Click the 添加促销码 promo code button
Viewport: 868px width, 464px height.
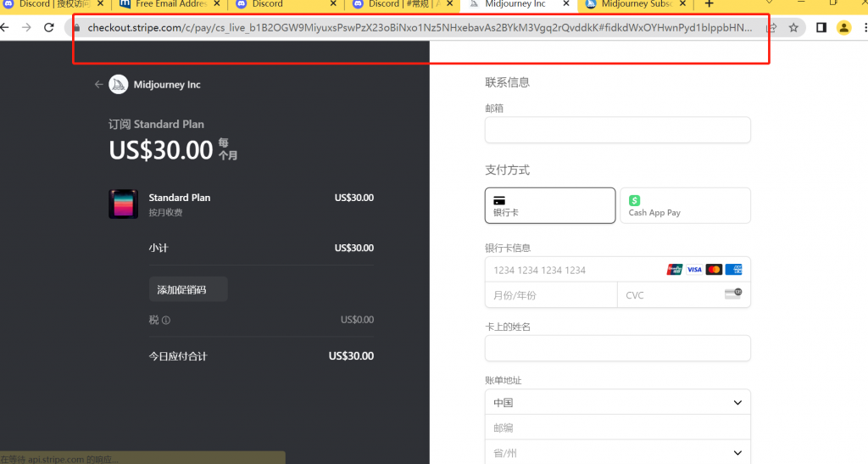coord(188,289)
